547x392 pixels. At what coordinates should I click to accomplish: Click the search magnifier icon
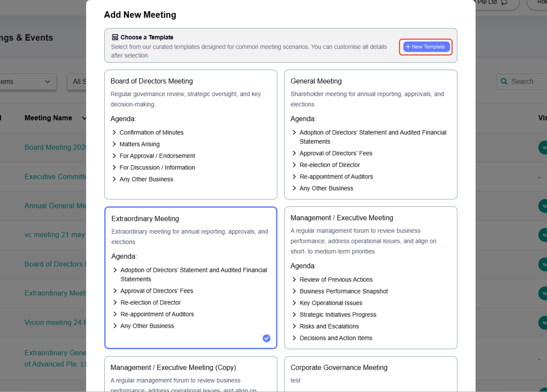[504, 81]
